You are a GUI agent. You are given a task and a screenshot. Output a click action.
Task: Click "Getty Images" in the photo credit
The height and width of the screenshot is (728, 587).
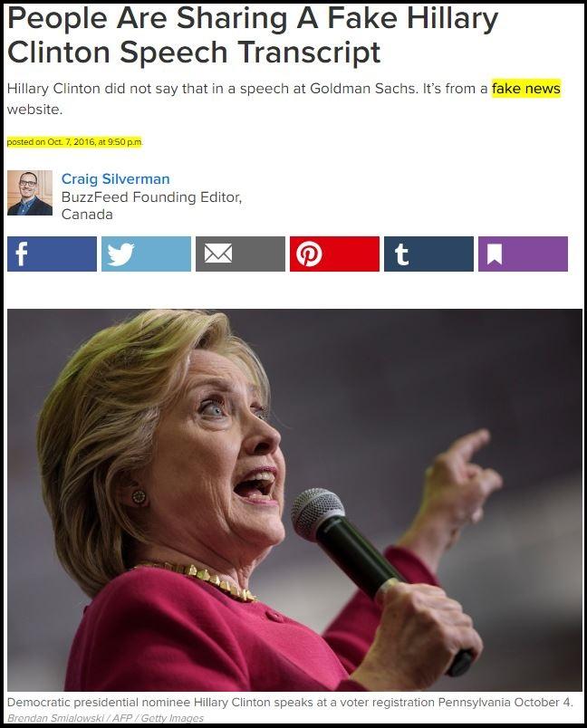[172, 718]
